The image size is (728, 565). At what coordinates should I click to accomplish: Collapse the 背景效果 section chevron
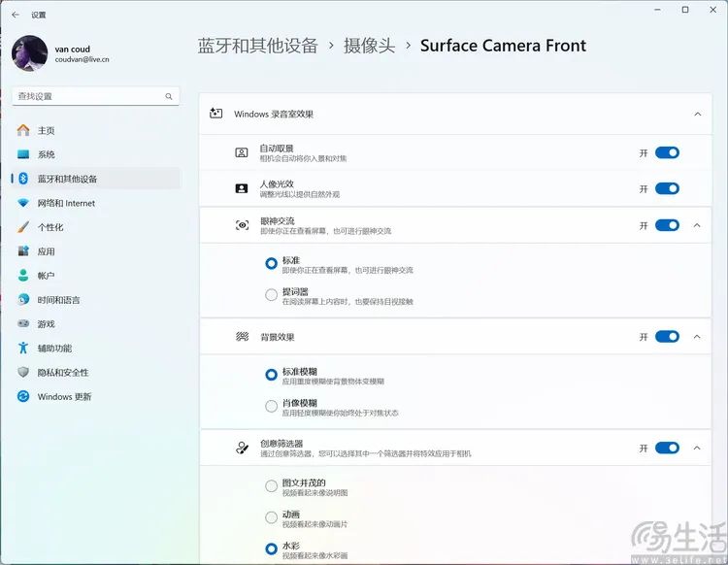coord(697,337)
